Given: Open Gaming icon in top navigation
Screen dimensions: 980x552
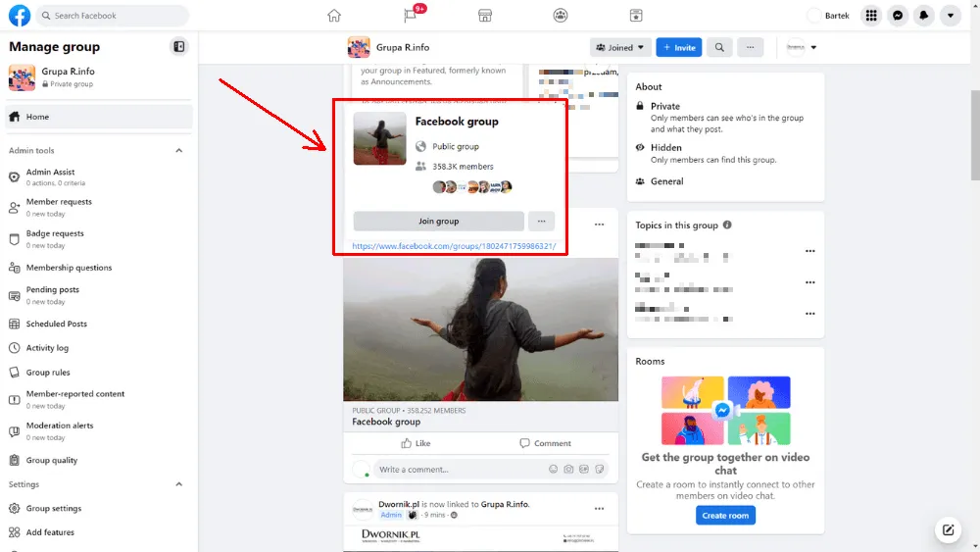Looking at the screenshot, I should [x=636, y=16].
